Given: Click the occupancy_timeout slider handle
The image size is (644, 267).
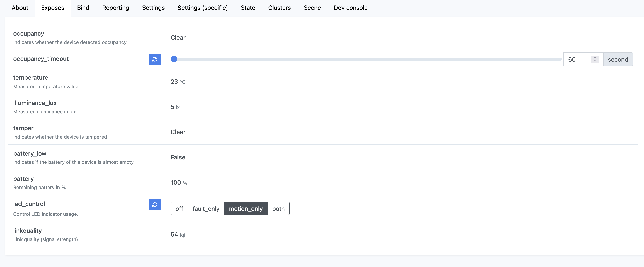Looking at the screenshot, I should click(174, 59).
